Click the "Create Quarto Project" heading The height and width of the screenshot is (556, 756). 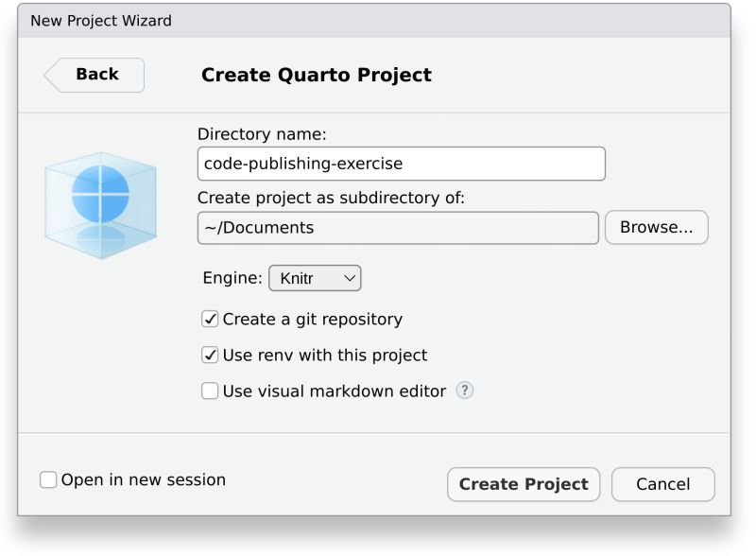coord(315,75)
